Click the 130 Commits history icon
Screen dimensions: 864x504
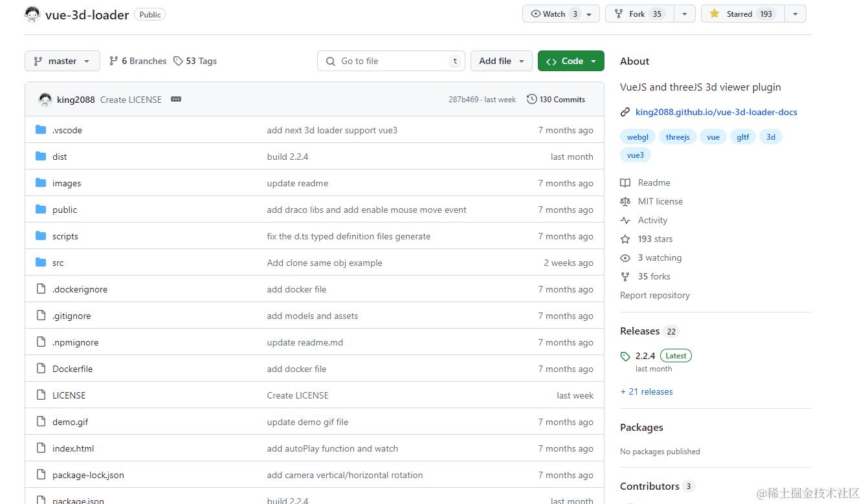click(x=532, y=99)
